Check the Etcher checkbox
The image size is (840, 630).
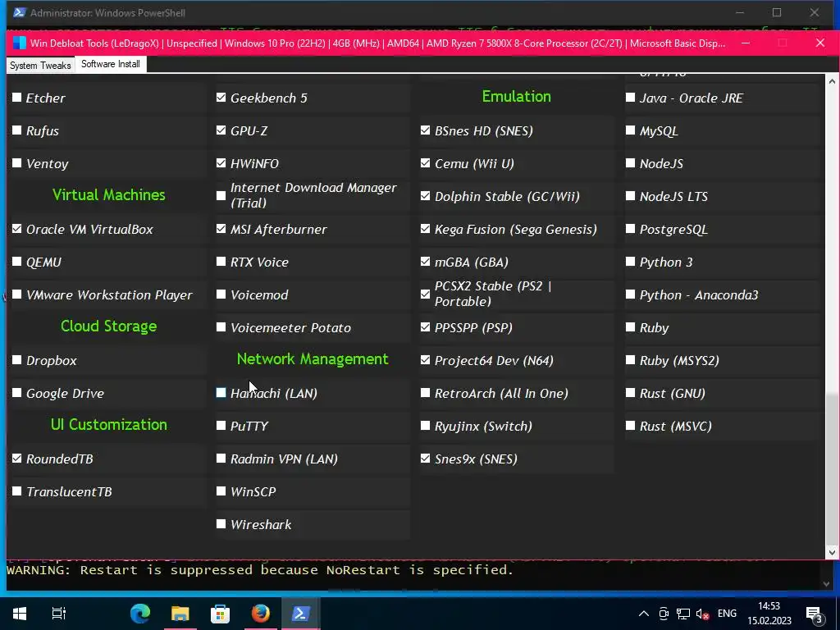(x=17, y=98)
